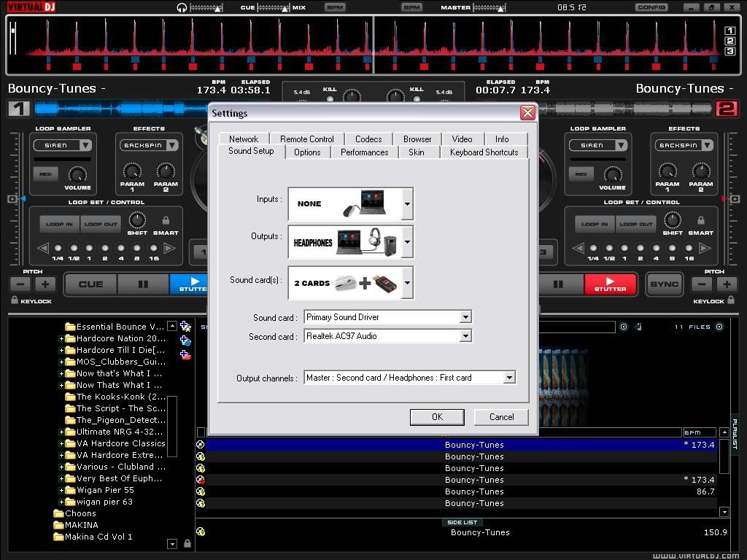Toggle the right Kill button in the mixer
747x560 pixels.
point(417,98)
